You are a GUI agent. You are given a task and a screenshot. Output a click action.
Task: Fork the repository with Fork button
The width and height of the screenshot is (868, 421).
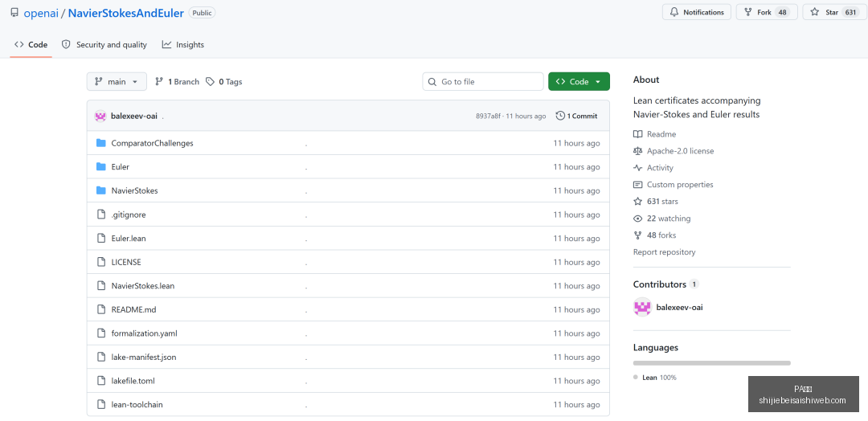[x=767, y=12]
